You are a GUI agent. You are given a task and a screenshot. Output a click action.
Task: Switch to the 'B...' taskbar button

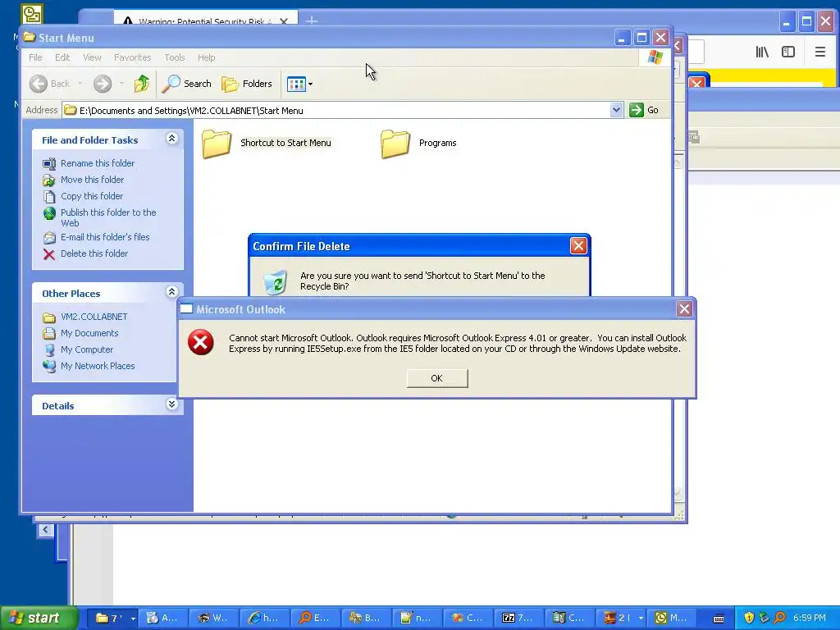pos(365,618)
